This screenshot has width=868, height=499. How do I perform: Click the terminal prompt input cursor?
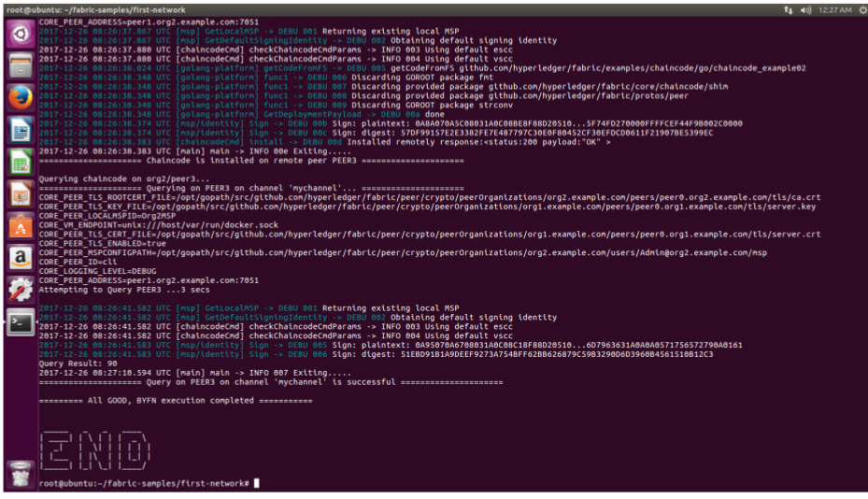[256, 483]
